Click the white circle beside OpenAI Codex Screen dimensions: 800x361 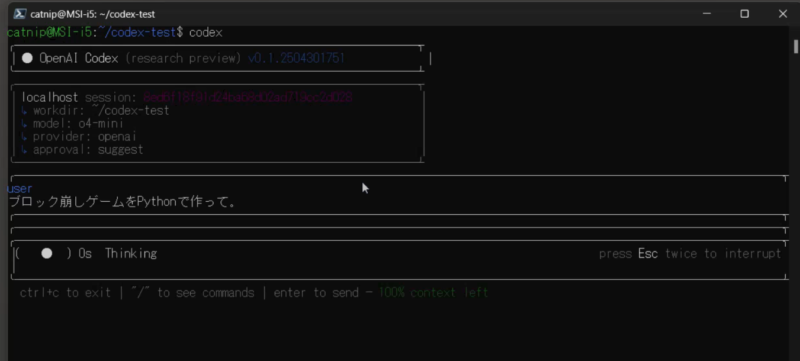27,58
